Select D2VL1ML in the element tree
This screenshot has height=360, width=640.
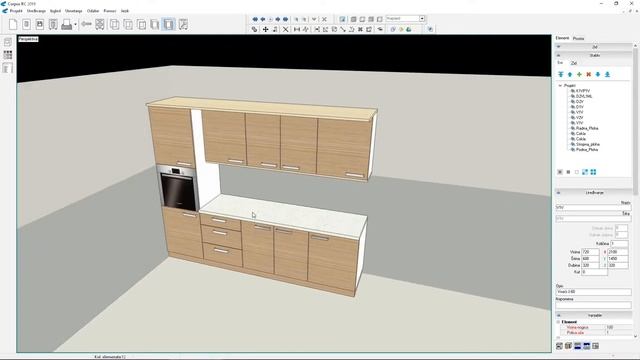tap(584, 96)
